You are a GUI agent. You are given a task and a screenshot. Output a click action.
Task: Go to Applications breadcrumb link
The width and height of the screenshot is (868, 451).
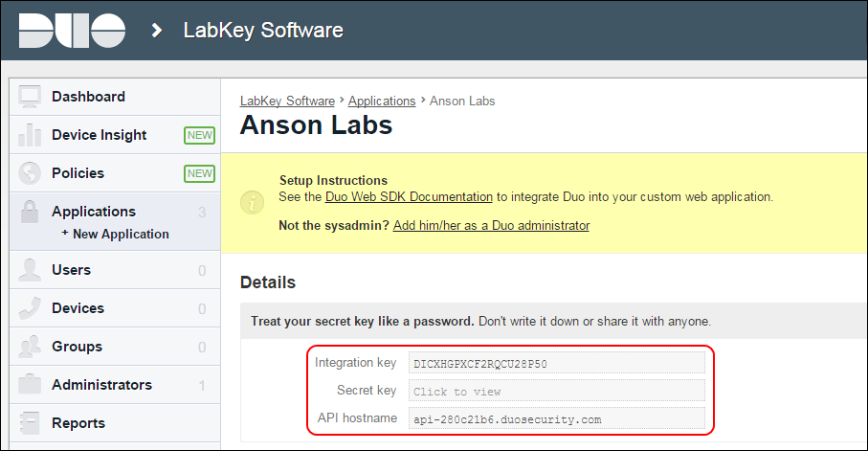tap(382, 101)
